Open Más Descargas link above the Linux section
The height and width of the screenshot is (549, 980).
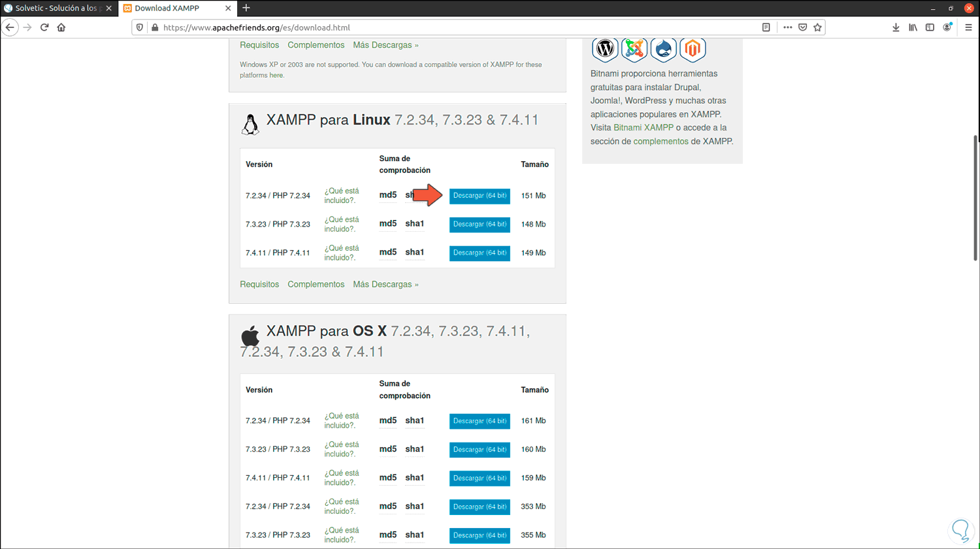tap(385, 45)
